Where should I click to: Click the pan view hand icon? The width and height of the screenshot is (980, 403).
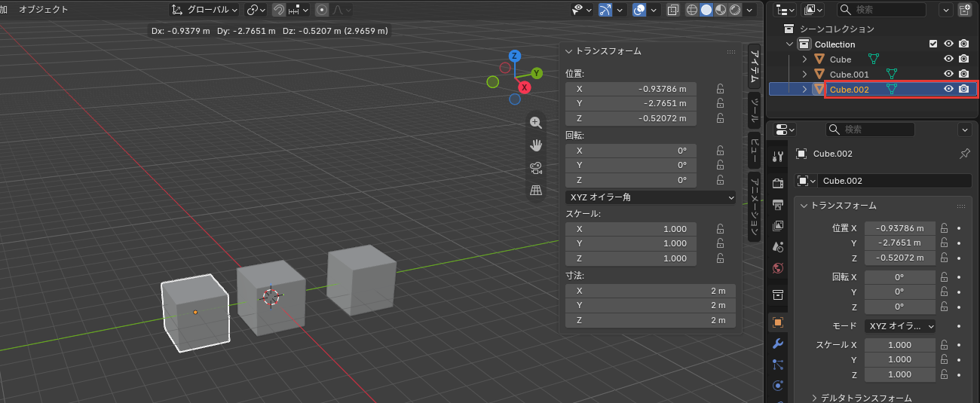click(536, 145)
